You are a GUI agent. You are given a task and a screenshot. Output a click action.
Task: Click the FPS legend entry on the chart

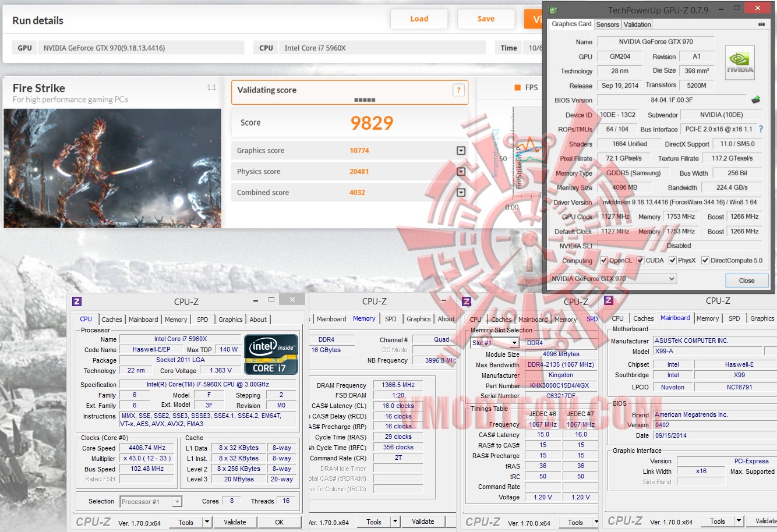(x=527, y=87)
